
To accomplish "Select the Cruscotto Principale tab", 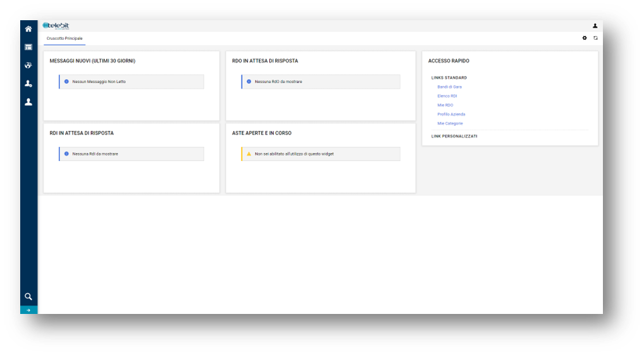I will [x=64, y=39].
